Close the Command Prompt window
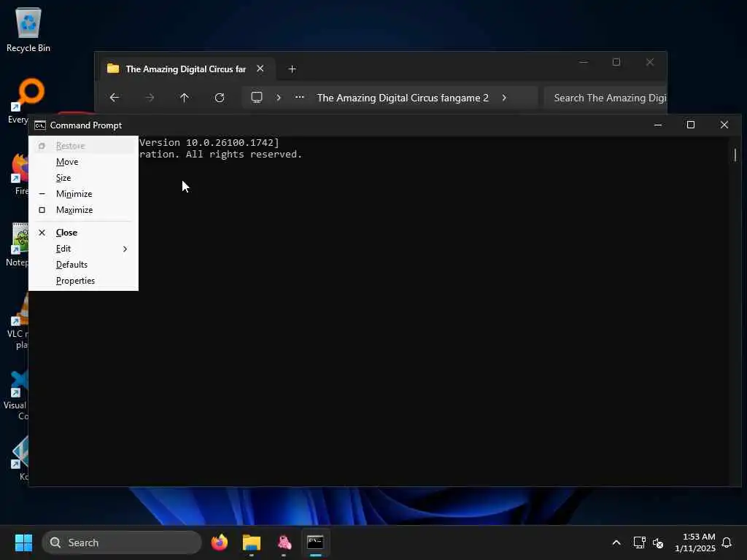The image size is (747, 560). tap(724, 125)
